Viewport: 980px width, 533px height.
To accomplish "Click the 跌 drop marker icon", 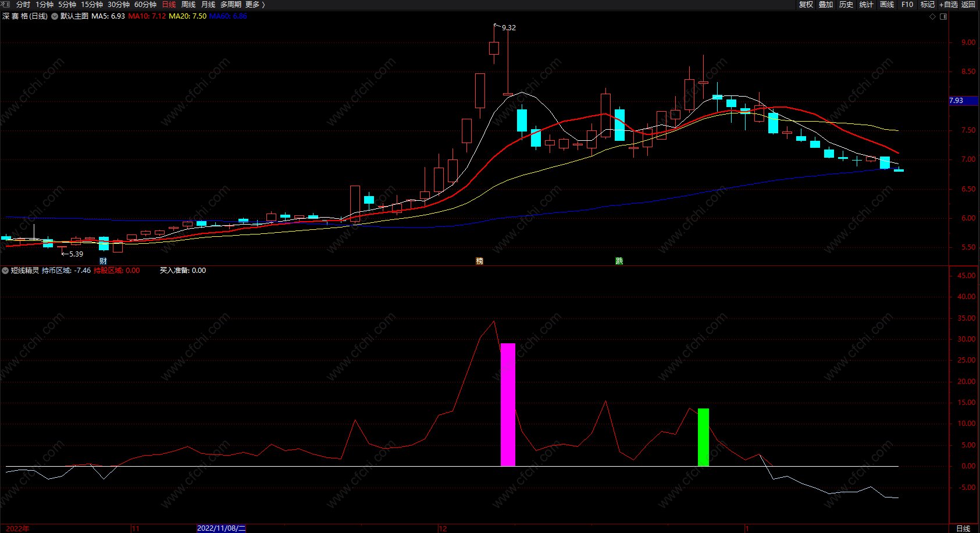I will click(619, 261).
